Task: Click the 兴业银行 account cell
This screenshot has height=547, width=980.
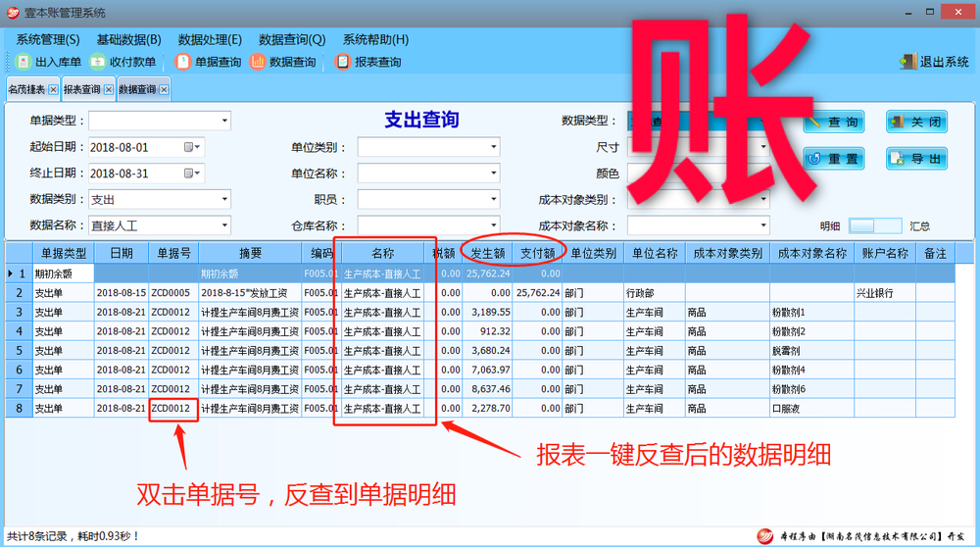Action: point(884,293)
